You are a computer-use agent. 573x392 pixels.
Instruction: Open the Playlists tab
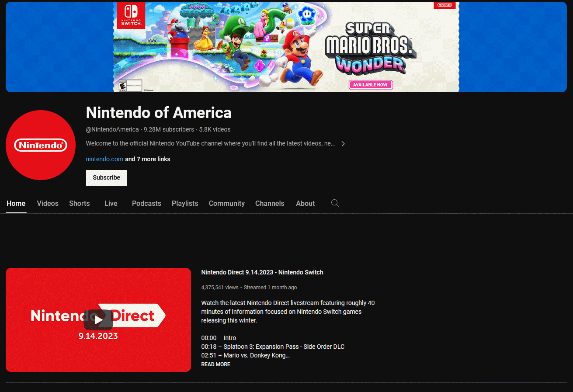pos(185,203)
